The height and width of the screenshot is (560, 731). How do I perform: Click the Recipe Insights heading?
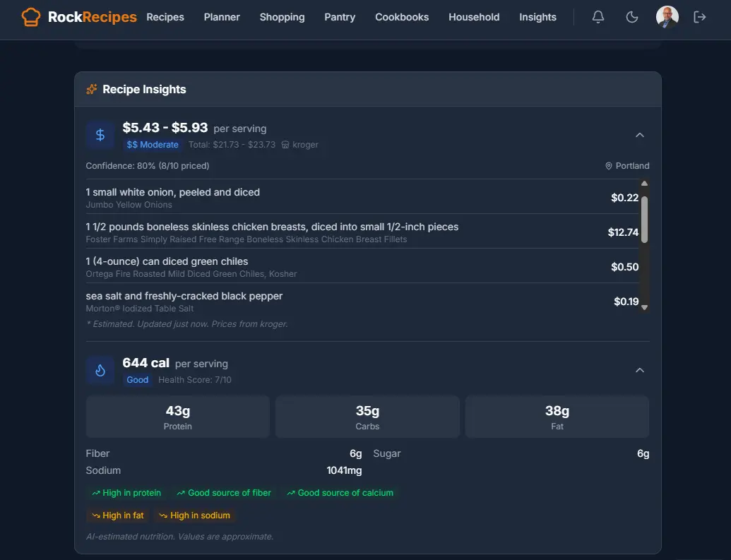pyautogui.click(x=144, y=89)
